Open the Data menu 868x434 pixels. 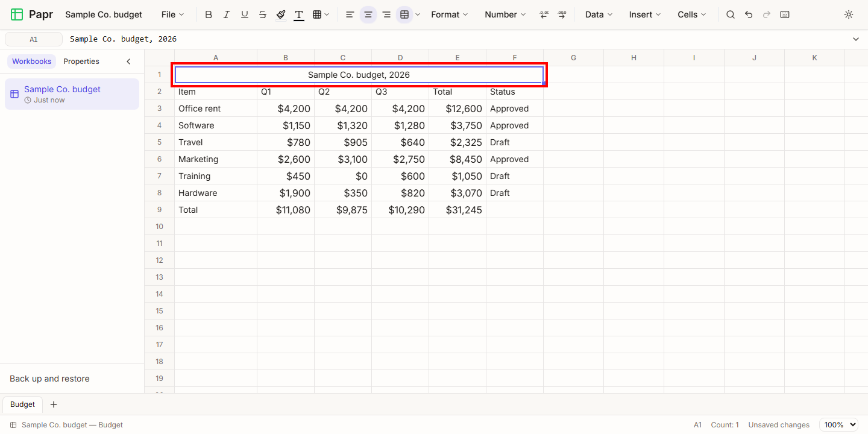click(599, 14)
